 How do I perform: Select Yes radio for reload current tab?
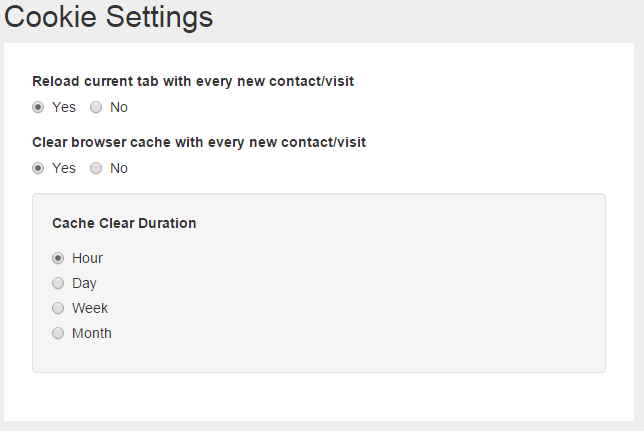(38, 107)
